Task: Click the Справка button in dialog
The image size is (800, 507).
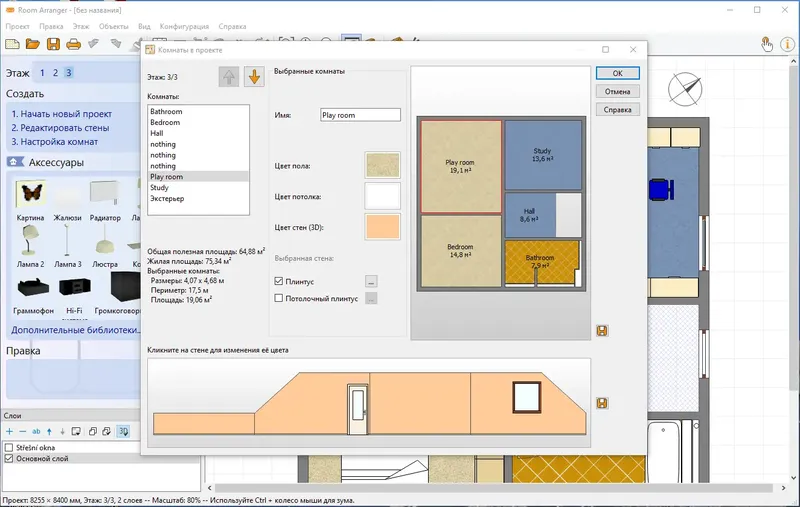Action: (617, 110)
